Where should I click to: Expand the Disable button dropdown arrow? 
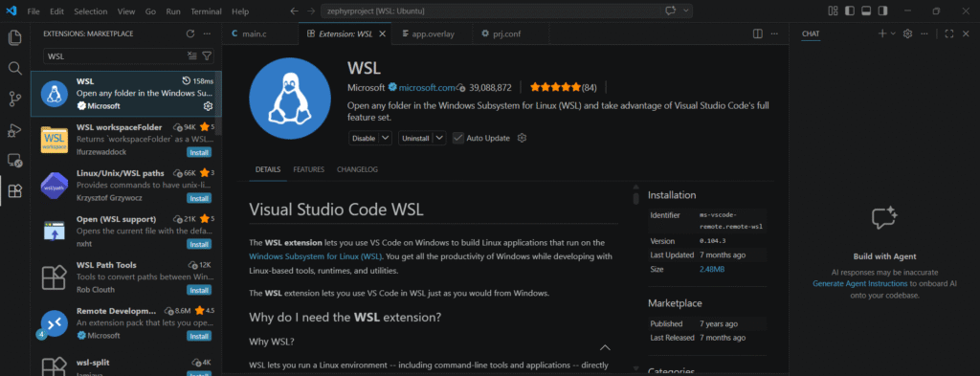coord(386,138)
